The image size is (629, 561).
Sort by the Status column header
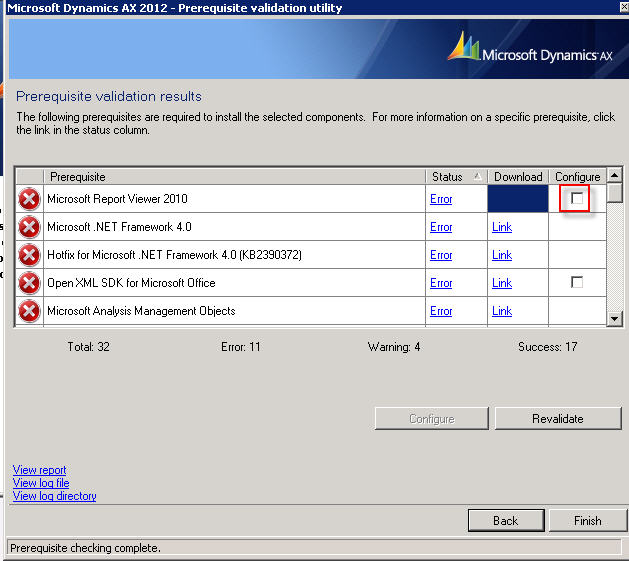tap(456, 177)
